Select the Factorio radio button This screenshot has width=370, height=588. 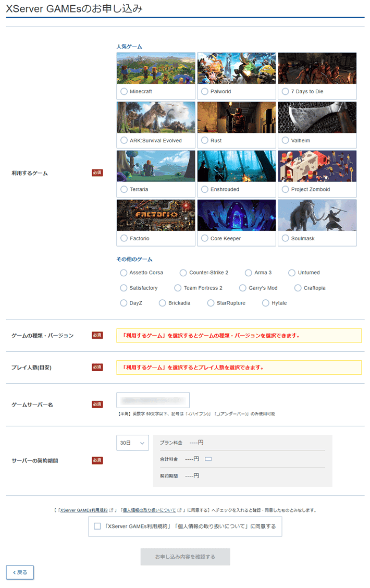(x=124, y=238)
